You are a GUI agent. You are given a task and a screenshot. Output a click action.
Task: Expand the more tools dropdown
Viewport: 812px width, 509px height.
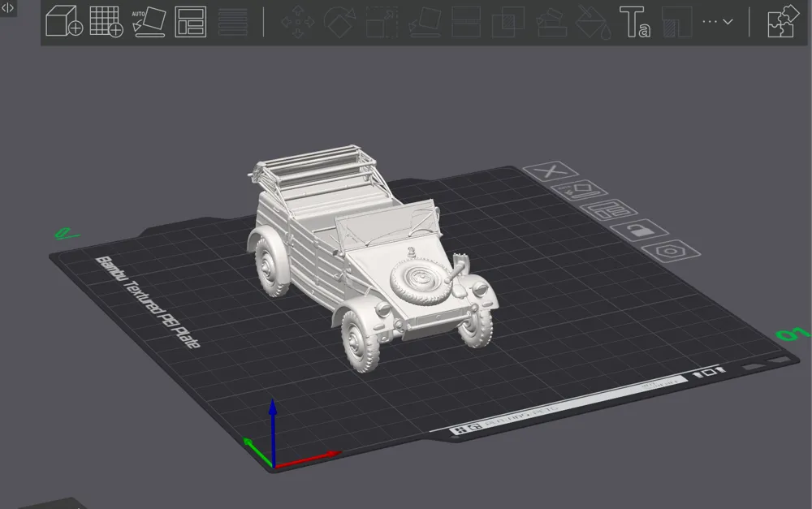point(717,22)
